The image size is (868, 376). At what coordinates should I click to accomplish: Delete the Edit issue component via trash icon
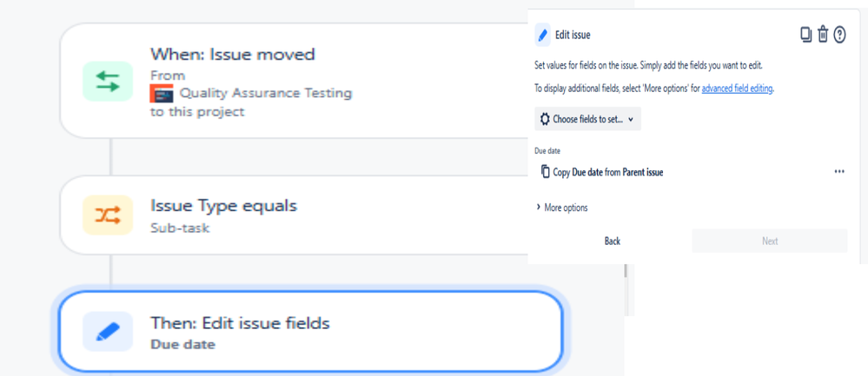pos(823,35)
